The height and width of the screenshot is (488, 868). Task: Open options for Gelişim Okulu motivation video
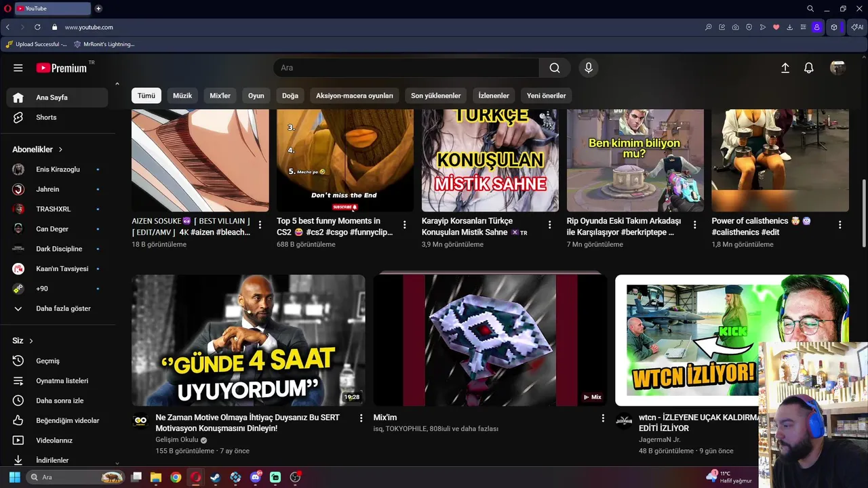coord(361,418)
